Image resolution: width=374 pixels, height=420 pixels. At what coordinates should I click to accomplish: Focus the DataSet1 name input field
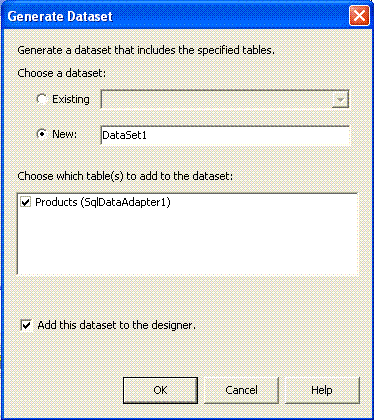(x=225, y=135)
